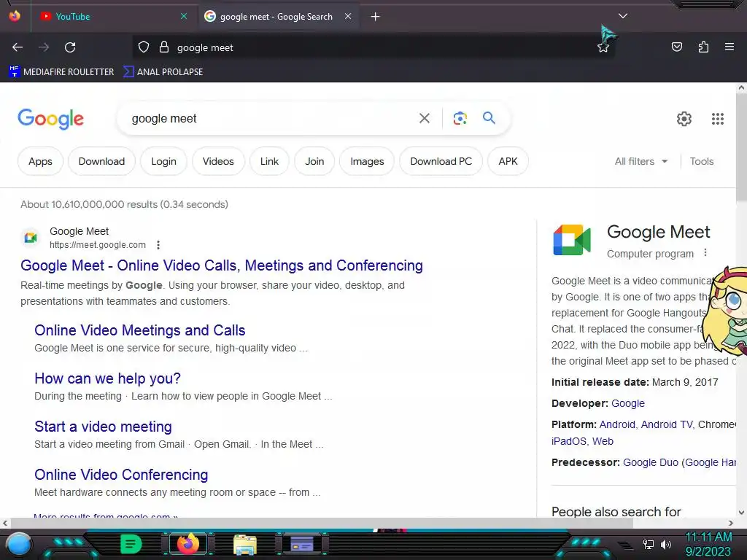
Task: Switch to the YouTube tab
Action: pyautogui.click(x=113, y=16)
